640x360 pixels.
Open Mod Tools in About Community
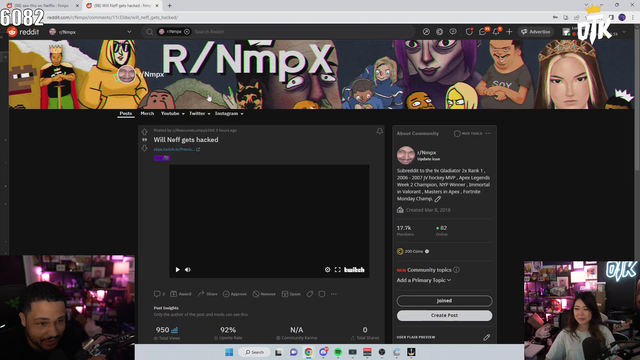click(x=468, y=133)
